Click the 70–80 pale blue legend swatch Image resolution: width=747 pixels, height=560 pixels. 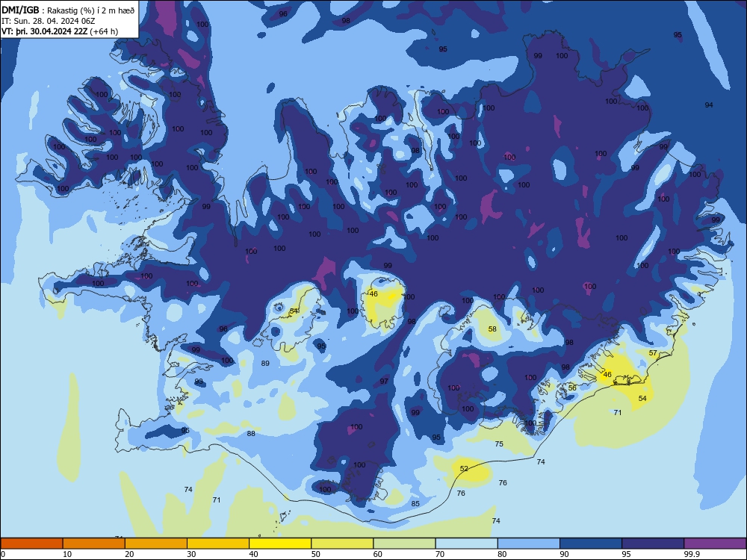pyautogui.click(x=466, y=544)
